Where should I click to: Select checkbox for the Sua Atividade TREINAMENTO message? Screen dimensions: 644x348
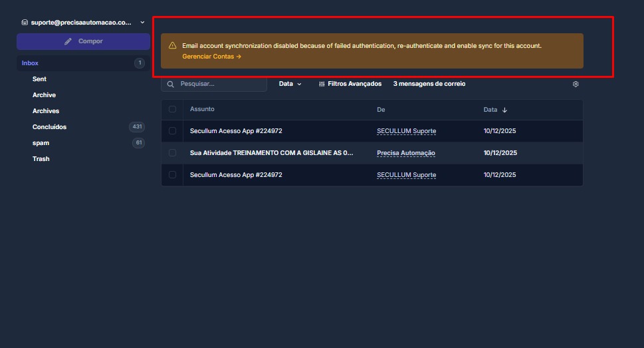pos(173,153)
